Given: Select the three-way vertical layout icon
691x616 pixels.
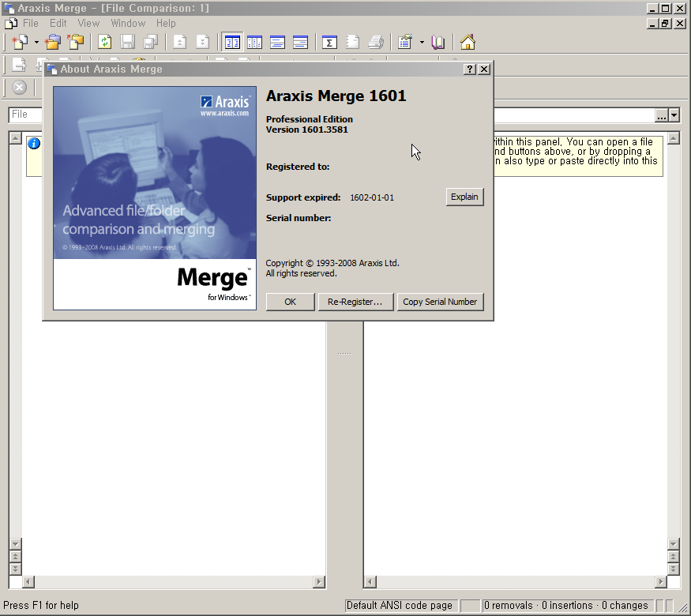Looking at the screenshot, I should point(255,43).
